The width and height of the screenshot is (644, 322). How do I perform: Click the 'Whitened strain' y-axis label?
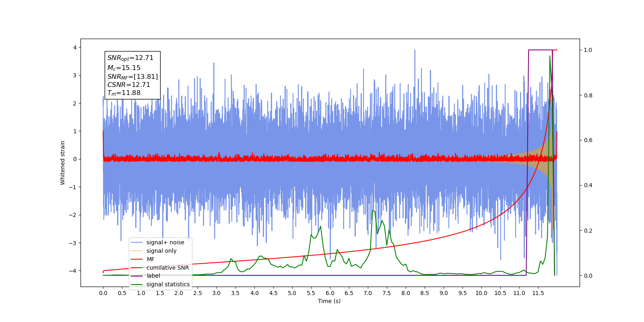tap(62, 163)
